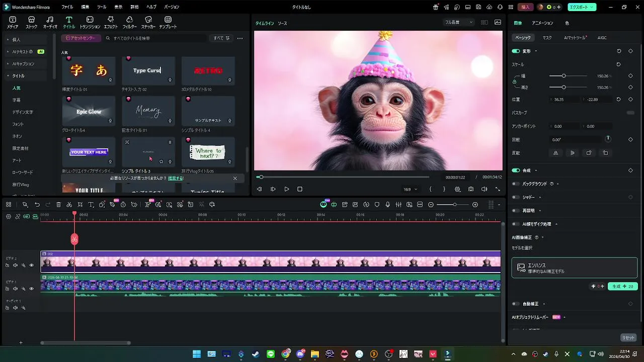
Task: Click the text T tool in timeline toolbar
Action: 91,205
